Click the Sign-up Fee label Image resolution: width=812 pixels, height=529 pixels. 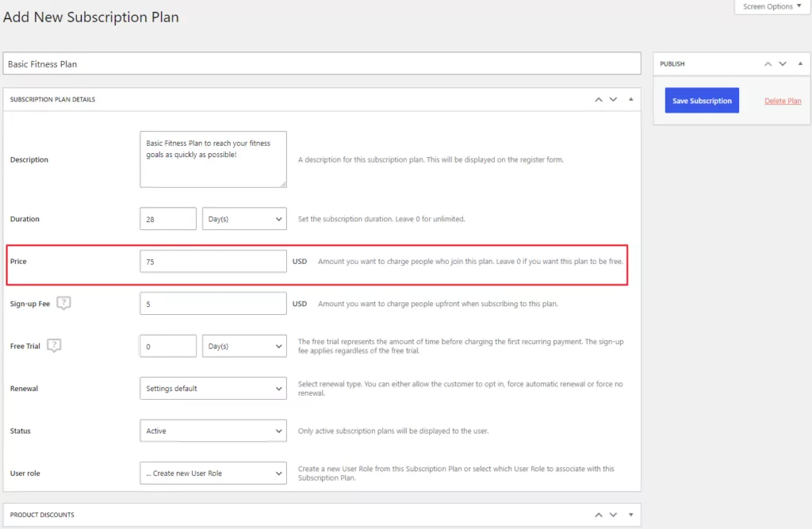point(30,304)
